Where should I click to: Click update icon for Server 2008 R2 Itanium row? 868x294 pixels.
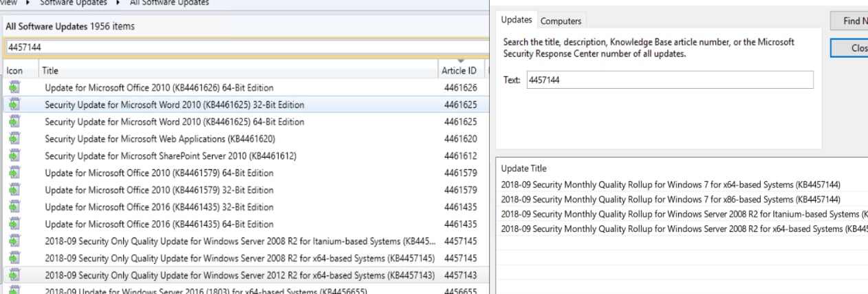[14, 241]
